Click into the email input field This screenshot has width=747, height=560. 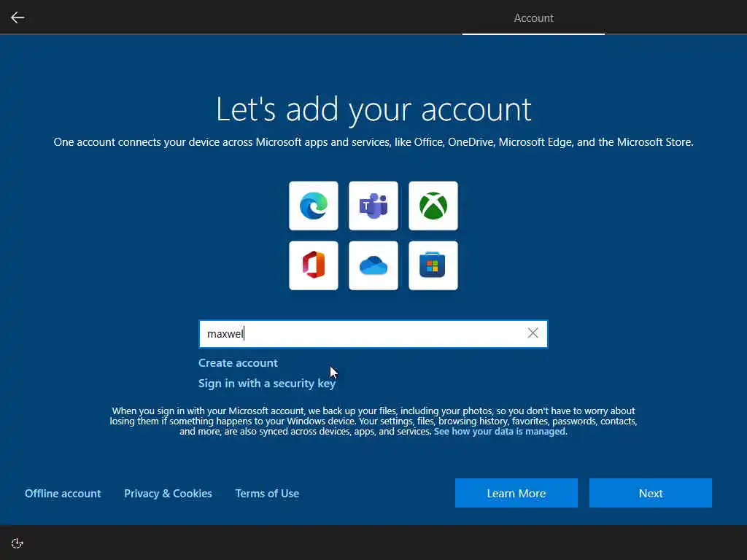coord(373,334)
